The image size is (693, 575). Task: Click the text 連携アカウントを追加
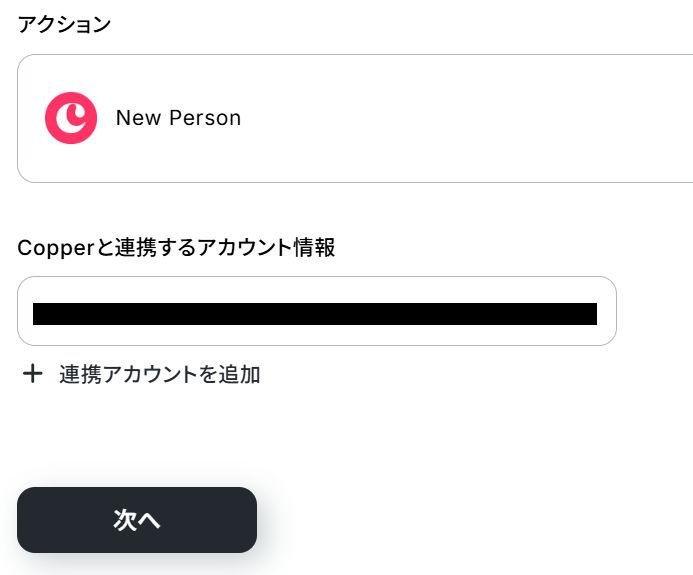click(159, 375)
